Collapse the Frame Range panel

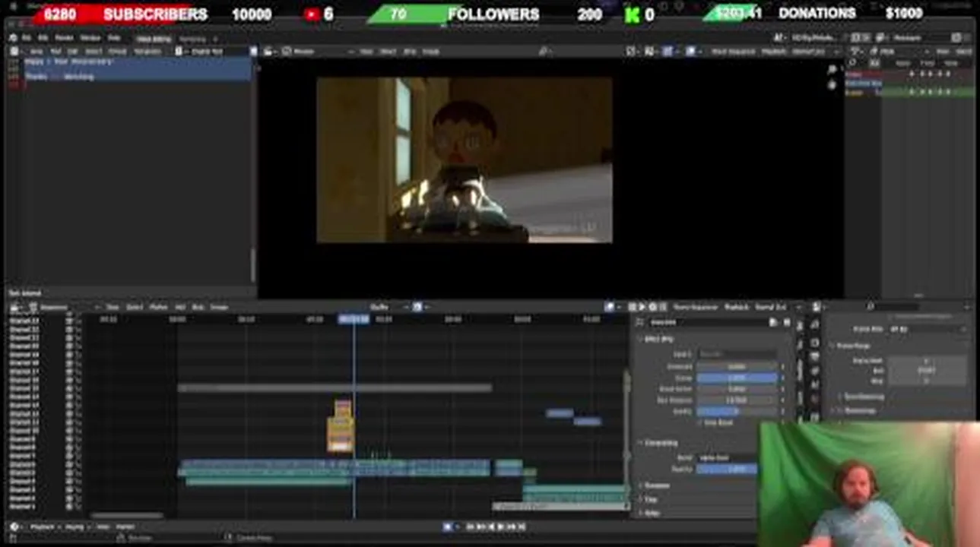tap(853, 346)
